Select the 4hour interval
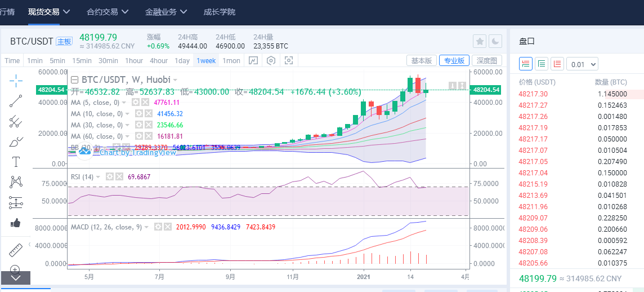Image resolution: width=644 pixels, height=292 pixels. 159,61
